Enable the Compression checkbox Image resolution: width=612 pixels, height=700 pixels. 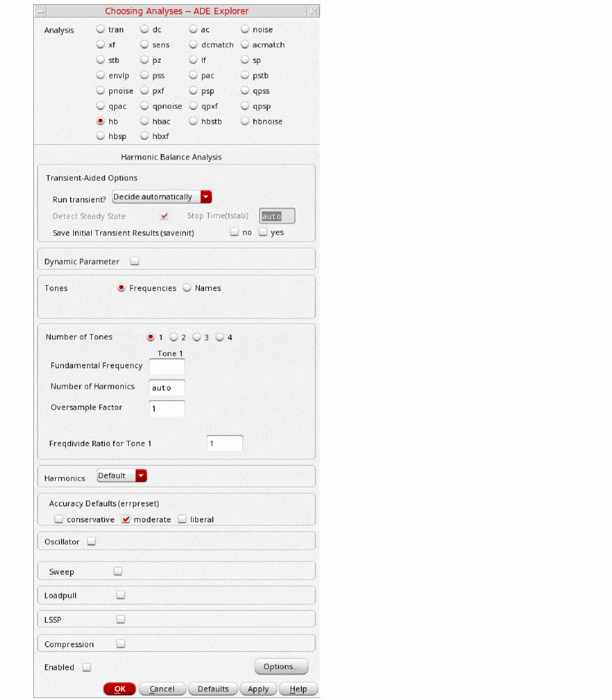pyautogui.click(x=120, y=644)
